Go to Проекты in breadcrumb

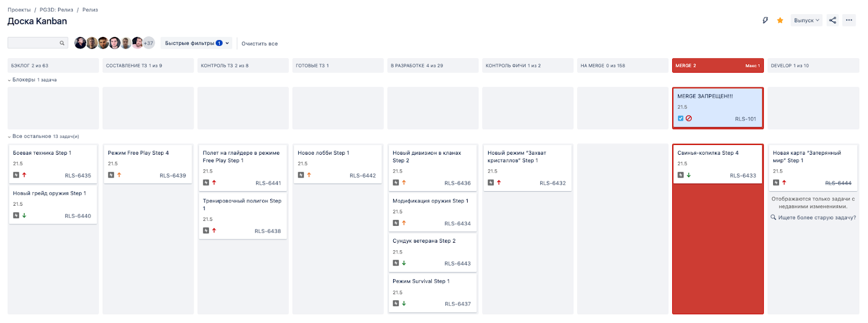19,10
